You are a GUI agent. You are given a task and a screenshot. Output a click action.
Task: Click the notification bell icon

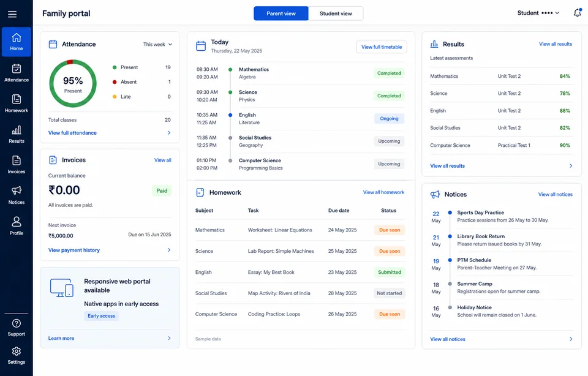coord(578,13)
